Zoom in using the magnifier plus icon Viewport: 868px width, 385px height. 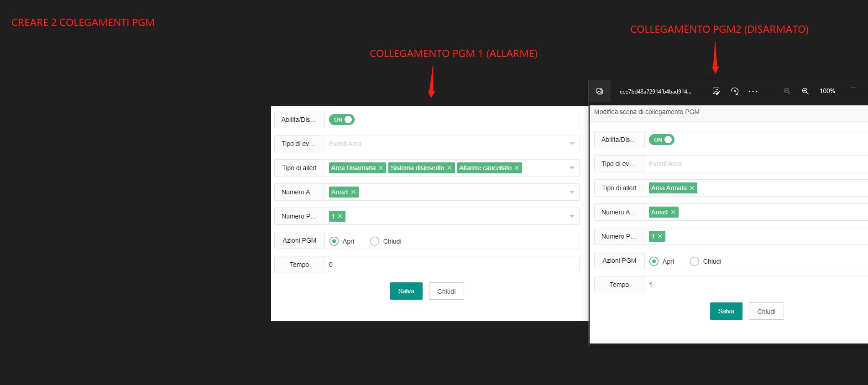[805, 91]
